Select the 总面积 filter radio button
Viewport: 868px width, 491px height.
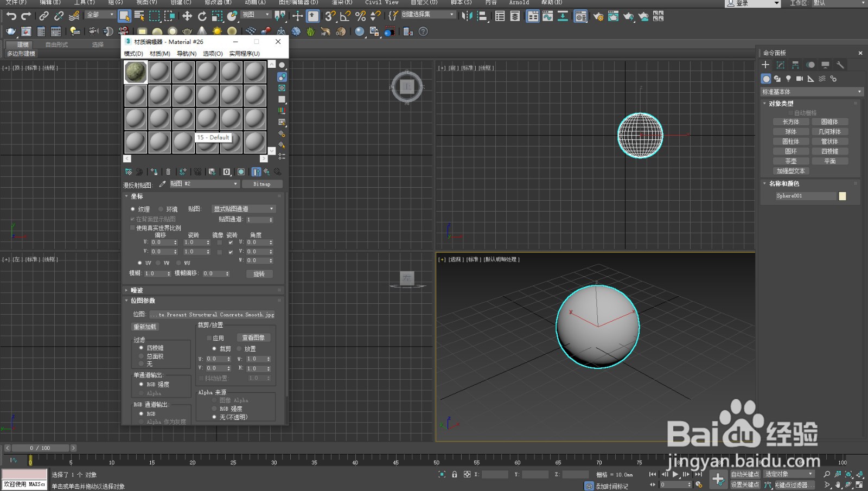(x=142, y=356)
